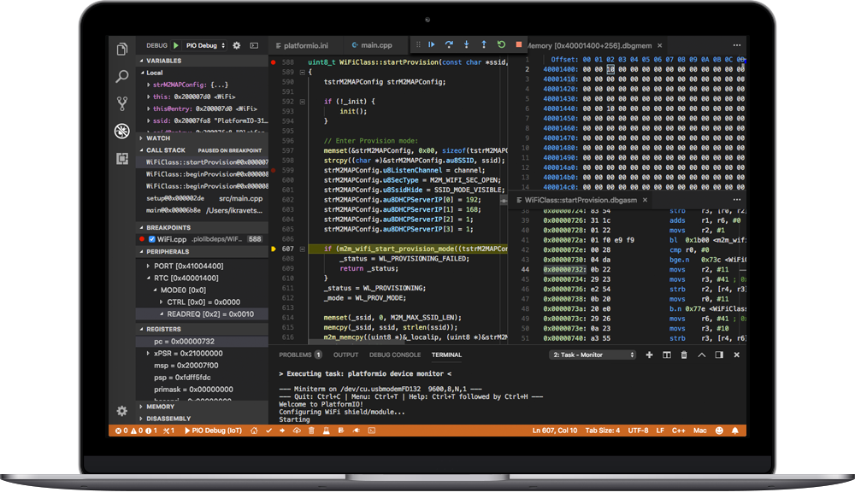Toggle maximize panel with the chevron icon

tap(702, 355)
